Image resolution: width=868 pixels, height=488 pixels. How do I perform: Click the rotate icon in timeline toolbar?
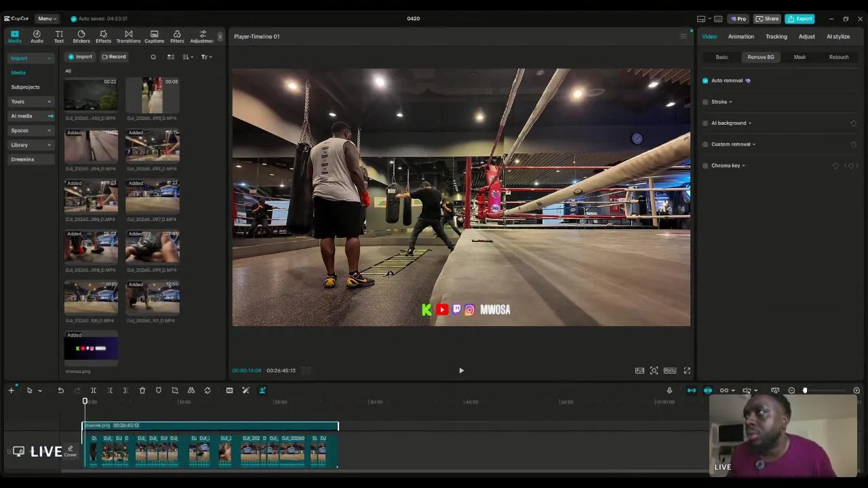(x=208, y=390)
